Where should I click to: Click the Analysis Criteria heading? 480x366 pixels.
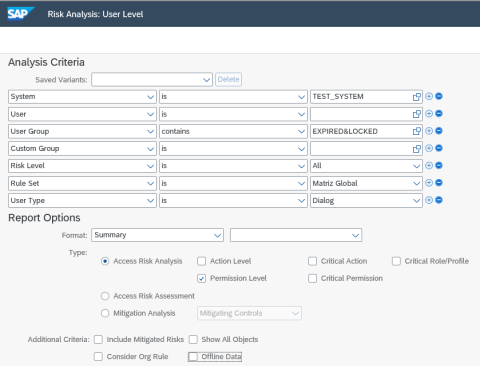pyautogui.click(x=46, y=62)
